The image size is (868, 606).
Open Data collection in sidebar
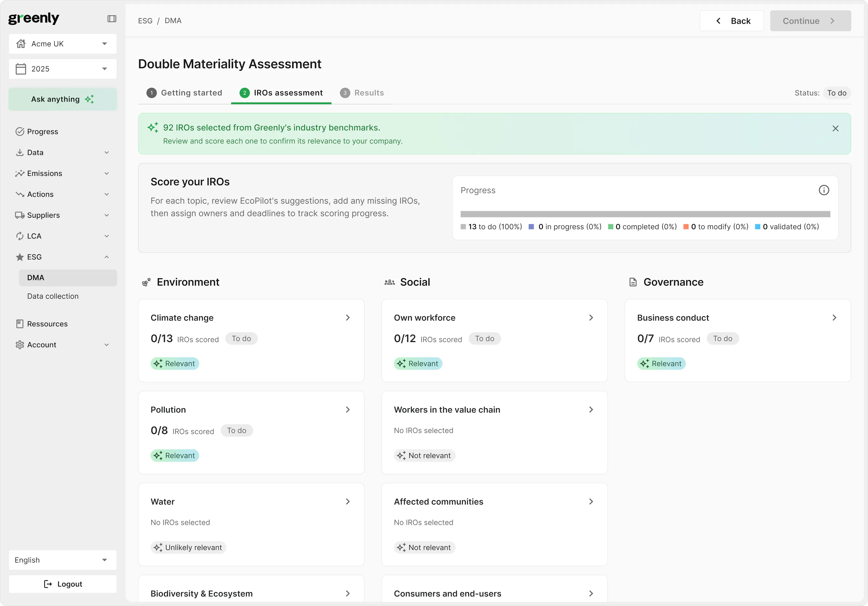coord(53,296)
